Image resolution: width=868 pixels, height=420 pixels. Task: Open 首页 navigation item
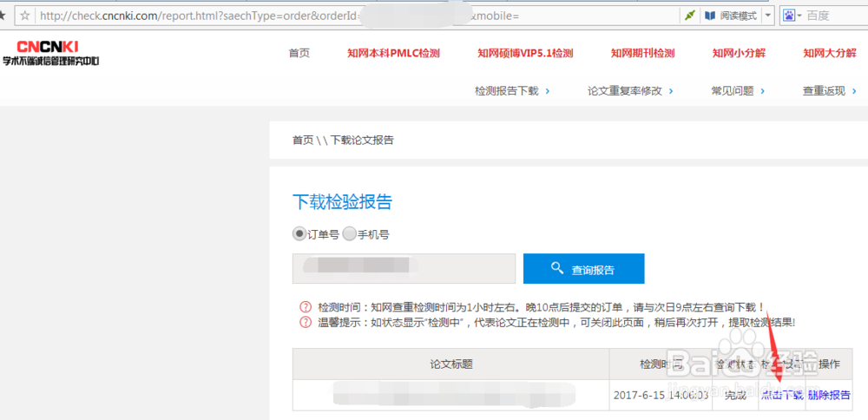(x=299, y=53)
